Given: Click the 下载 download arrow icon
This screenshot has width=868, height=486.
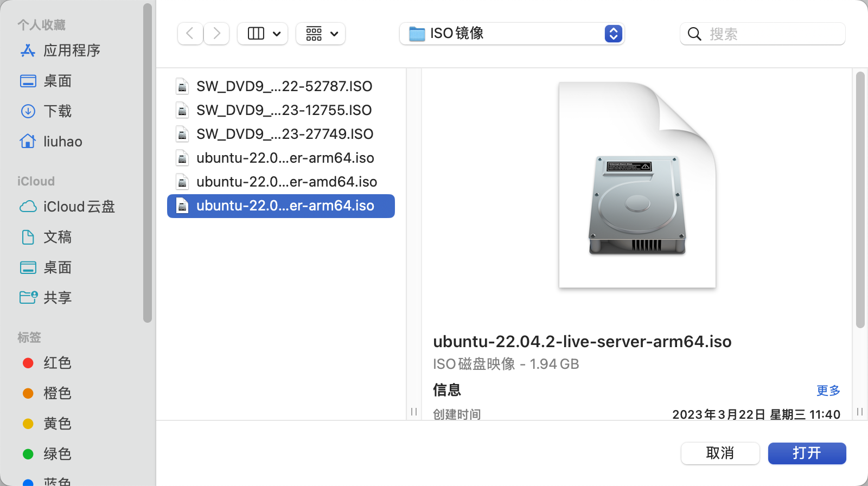Looking at the screenshot, I should tap(28, 111).
